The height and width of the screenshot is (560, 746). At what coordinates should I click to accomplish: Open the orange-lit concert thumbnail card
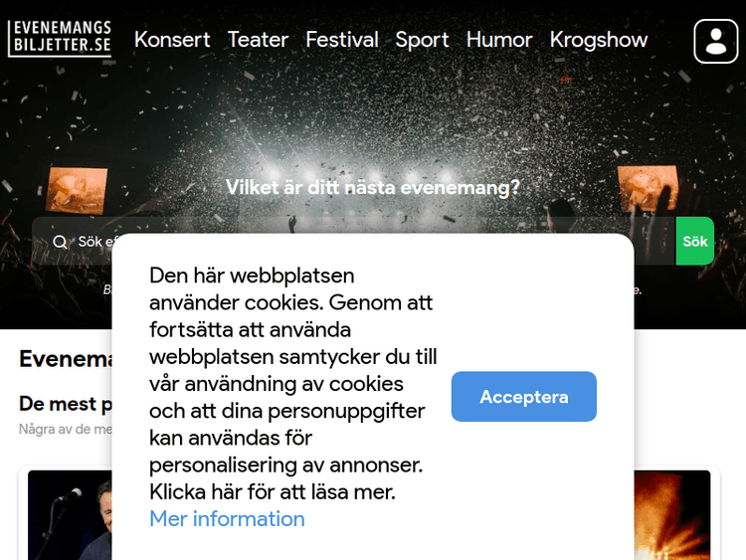(672, 515)
